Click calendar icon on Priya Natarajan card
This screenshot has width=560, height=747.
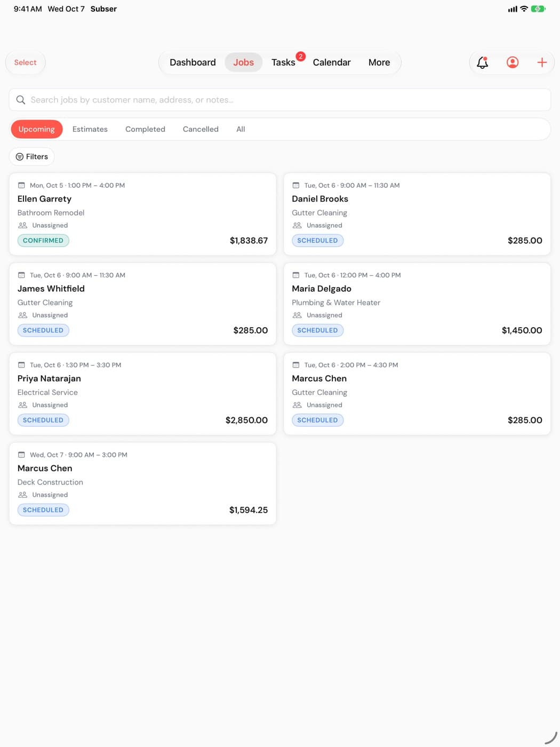(x=21, y=365)
